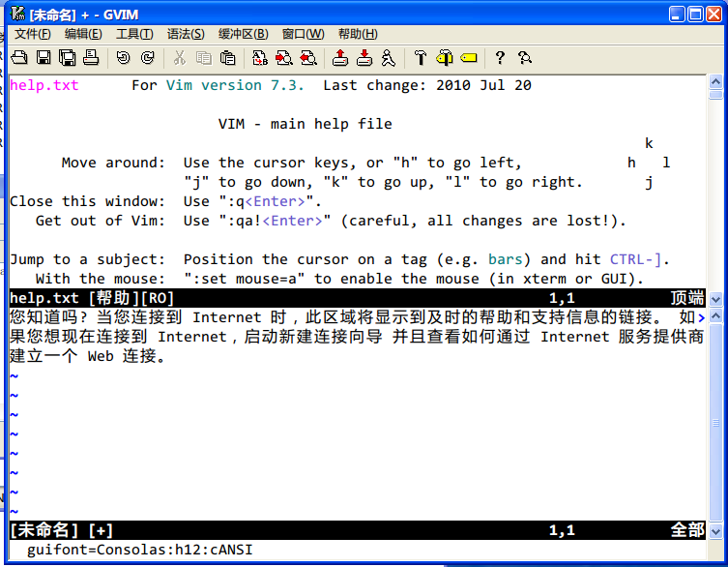The height and width of the screenshot is (567, 728).
Task: Click <Enter> after ":q" in help
Action: [x=275, y=201]
